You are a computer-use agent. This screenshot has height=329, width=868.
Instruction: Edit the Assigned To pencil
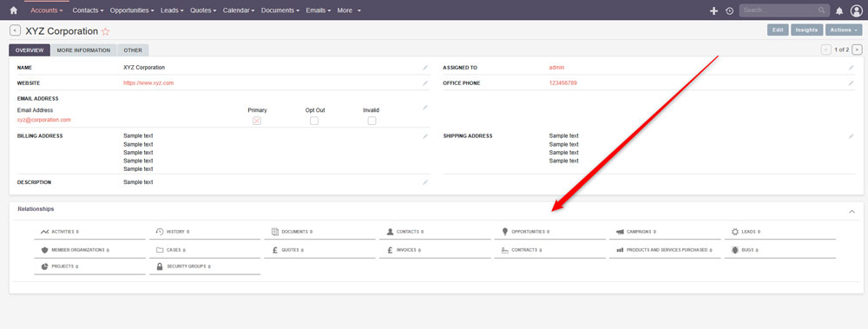(851, 68)
